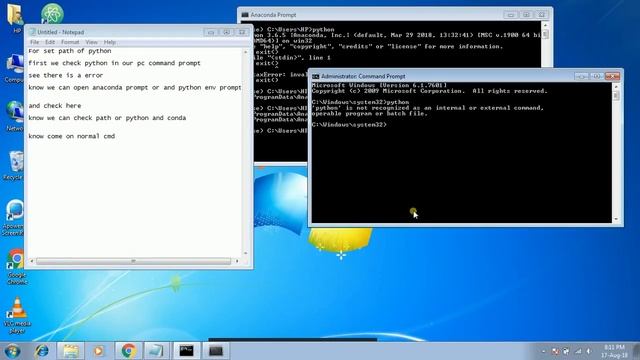Open the volume speaker tray icon
This screenshot has width=640, height=360.
[589, 351]
